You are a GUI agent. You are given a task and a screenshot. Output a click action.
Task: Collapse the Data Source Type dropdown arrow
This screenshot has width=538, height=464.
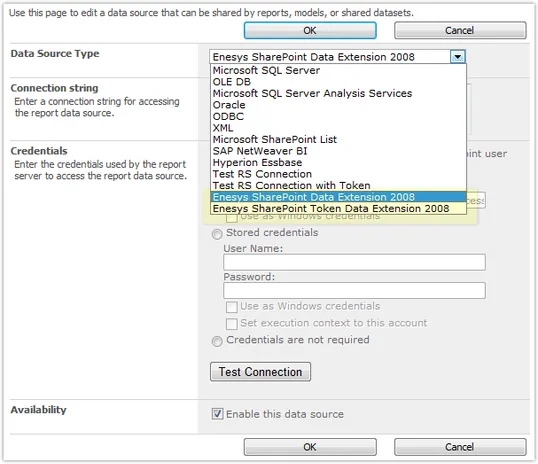coord(458,57)
